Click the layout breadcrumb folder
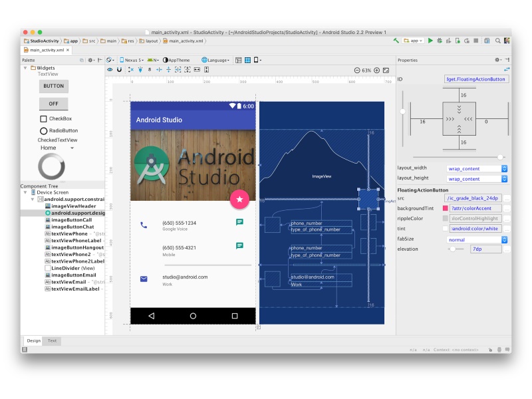Image resolution: width=532 pixels, height=399 pixels. point(148,41)
